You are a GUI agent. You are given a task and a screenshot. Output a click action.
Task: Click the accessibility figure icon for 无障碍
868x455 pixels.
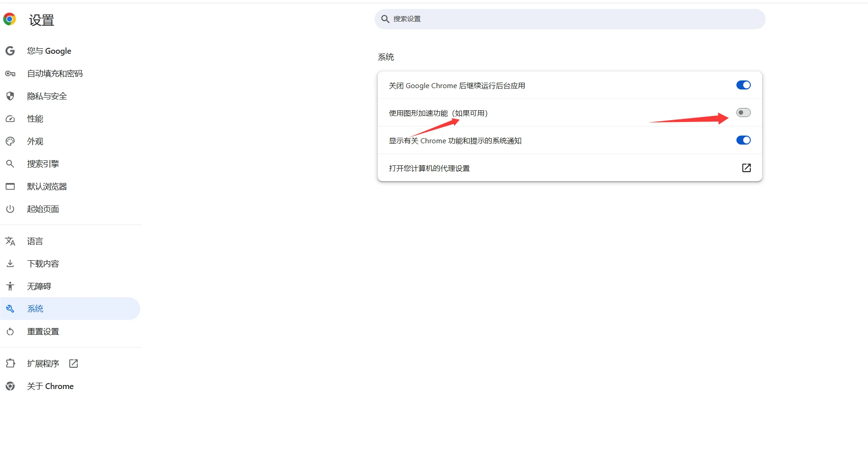coord(10,286)
